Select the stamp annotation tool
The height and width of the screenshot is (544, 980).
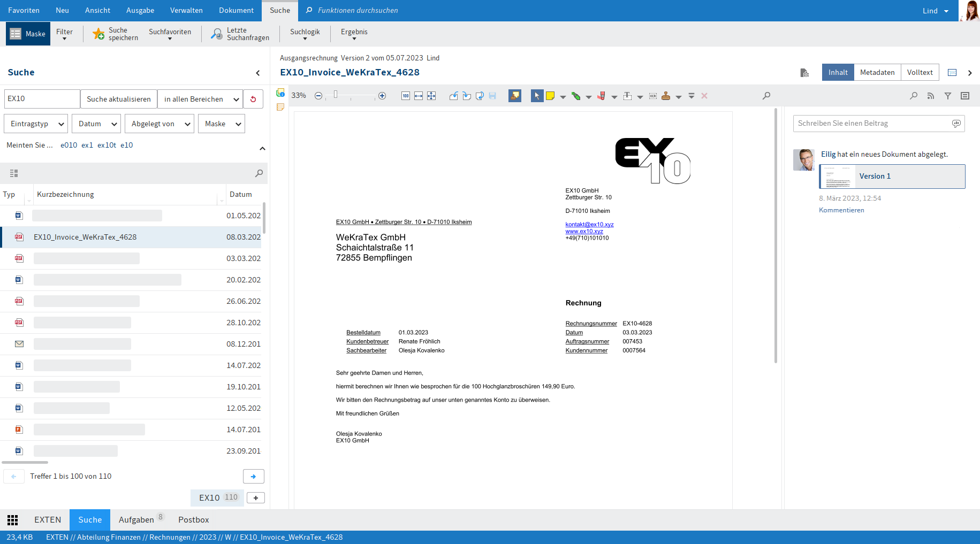pyautogui.click(x=666, y=96)
